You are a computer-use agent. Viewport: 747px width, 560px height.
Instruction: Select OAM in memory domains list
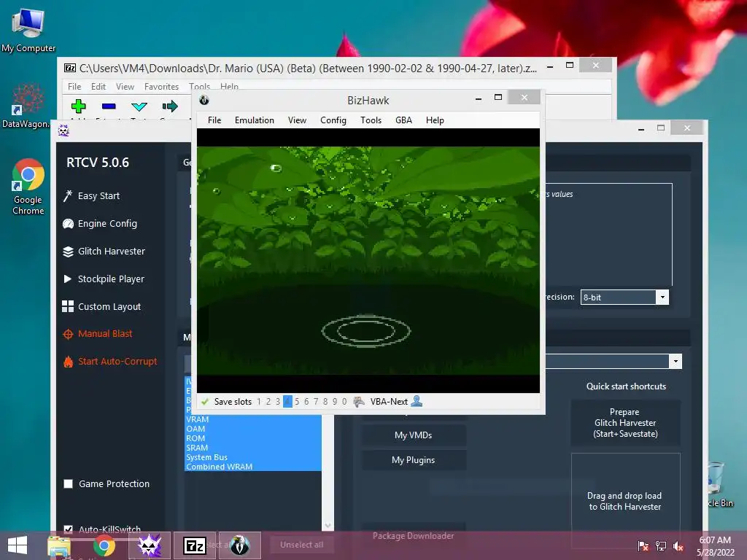(253, 429)
